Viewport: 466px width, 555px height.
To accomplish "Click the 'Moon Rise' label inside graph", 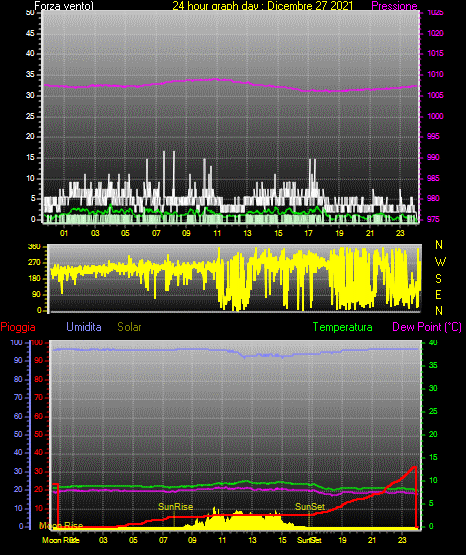I will coord(61,526).
